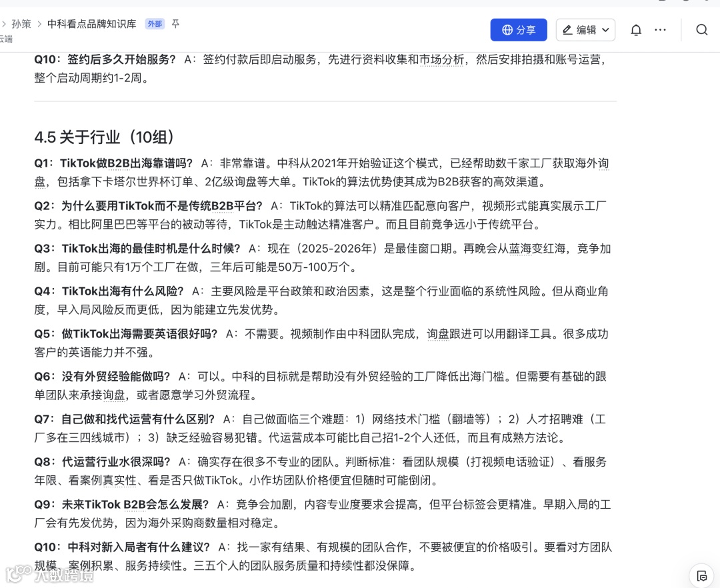Open the 编辑 edit mode dropdown
This screenshot has width=720, height=588.
click(x=585, y=30)
